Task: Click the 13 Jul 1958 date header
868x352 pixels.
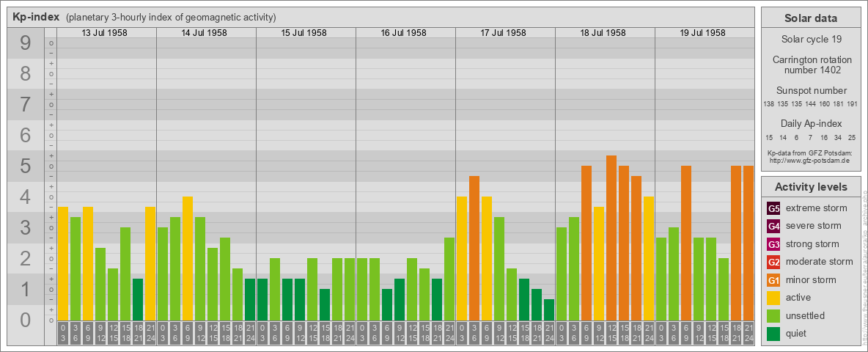Action: pos(105,33)
